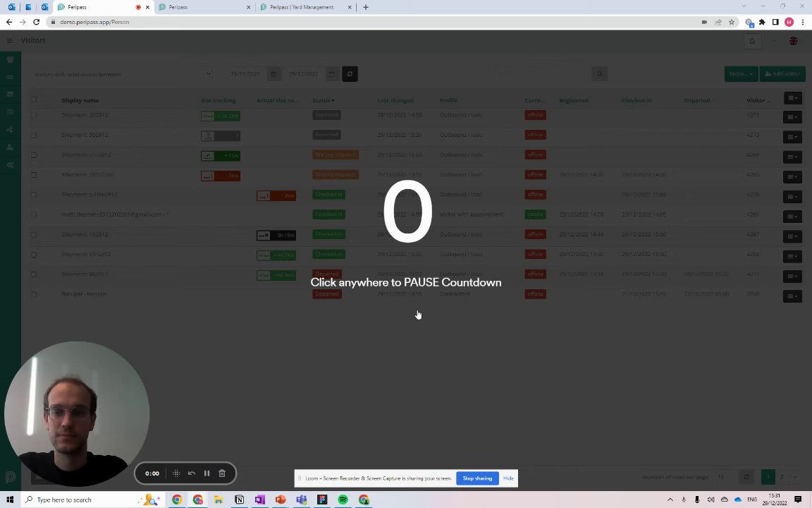Open 'Visitors with valid access between' dropdown
The height and width of the screenshot is (508, 812).
[x=122, y=74]
